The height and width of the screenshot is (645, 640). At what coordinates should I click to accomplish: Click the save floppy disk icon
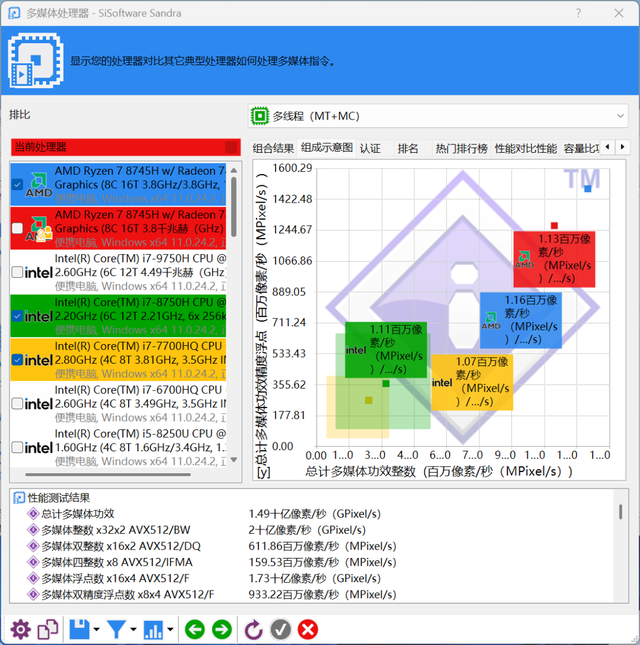79,629
